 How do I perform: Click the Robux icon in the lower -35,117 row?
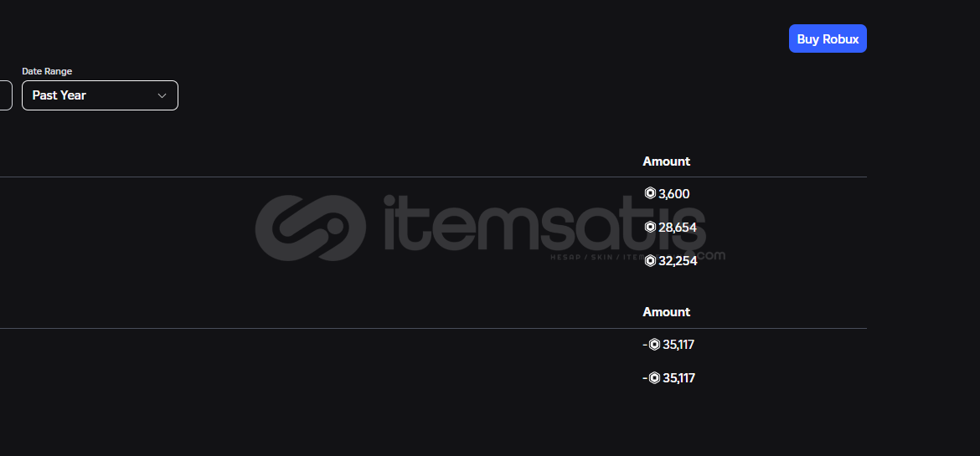pos(654,378)
